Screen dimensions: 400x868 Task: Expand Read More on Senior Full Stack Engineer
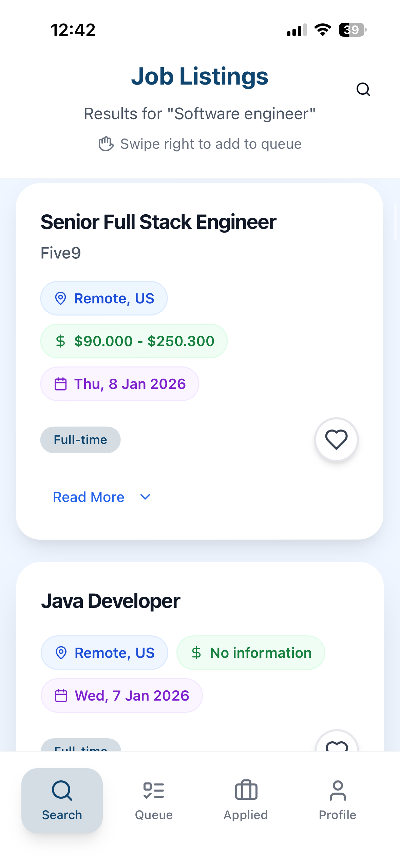pyautogui.click(x=89, y=497)
